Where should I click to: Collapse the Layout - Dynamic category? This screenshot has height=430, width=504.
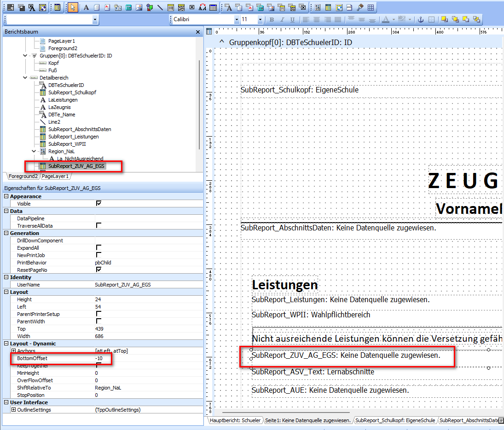point(6,343)
